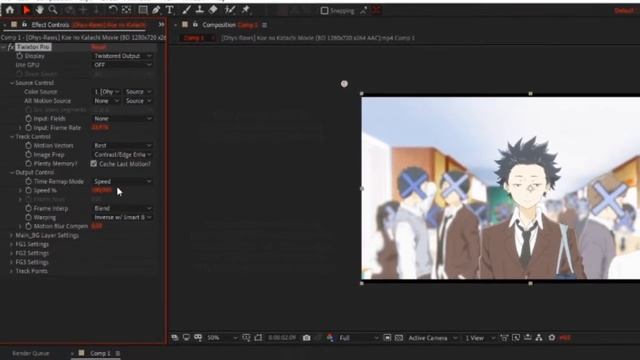Image resolution: width=640 pixels, height=360 pixels.
Task: Click the Reset Exposure icon
Action: click(552, 338)
